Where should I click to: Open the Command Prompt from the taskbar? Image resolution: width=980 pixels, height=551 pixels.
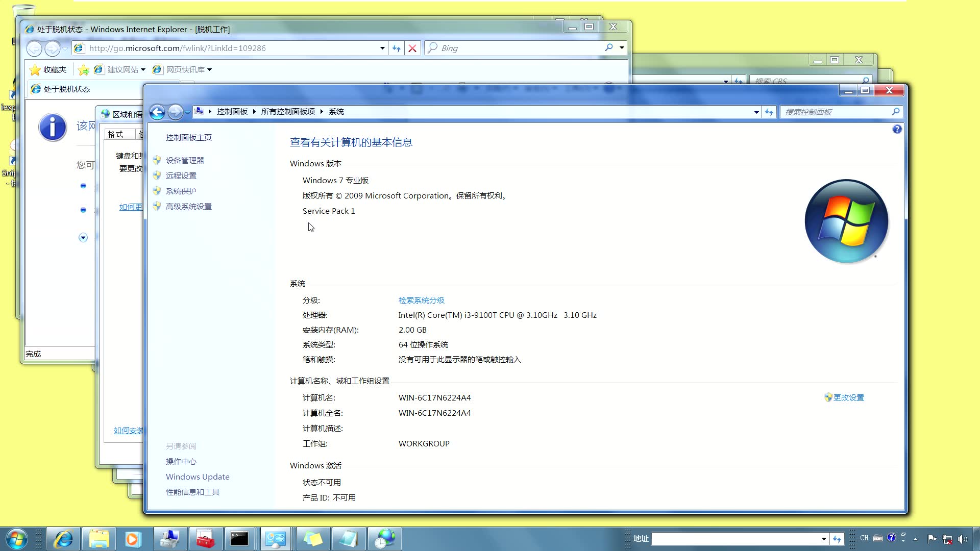point(240,539)
